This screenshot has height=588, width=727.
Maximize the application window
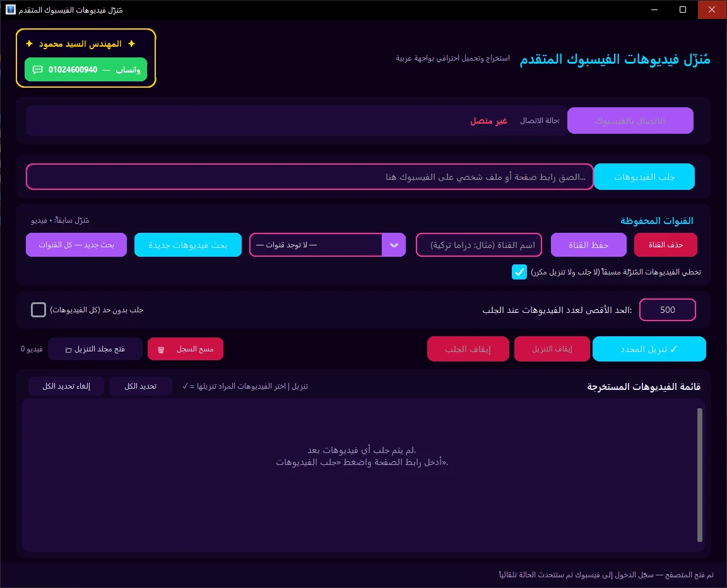coord(682,9)
